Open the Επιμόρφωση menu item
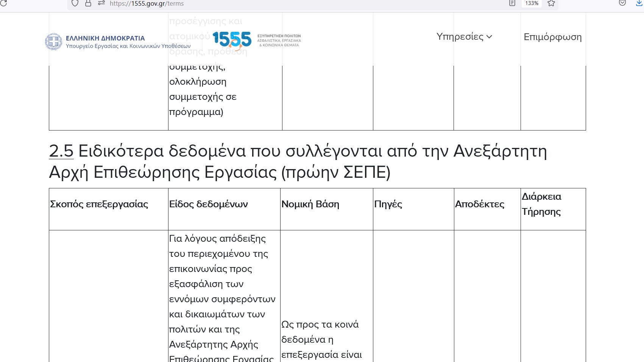This screenshot has height=362, width=644. [553, 37]
